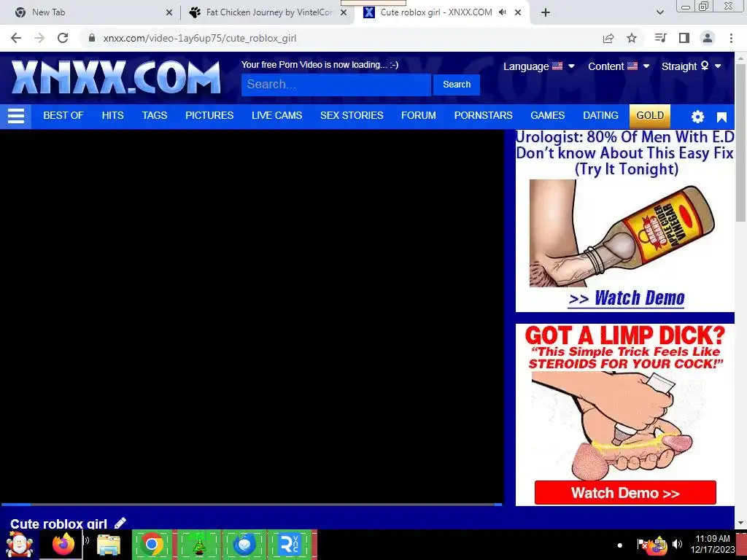Click the blue >> Watch Demo link

[627, 298]
